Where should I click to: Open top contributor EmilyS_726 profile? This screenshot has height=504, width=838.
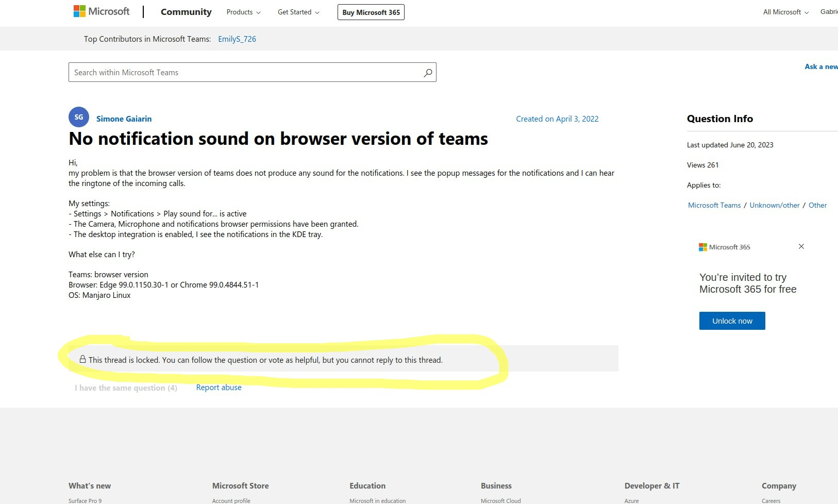click(x=237, y=39)
